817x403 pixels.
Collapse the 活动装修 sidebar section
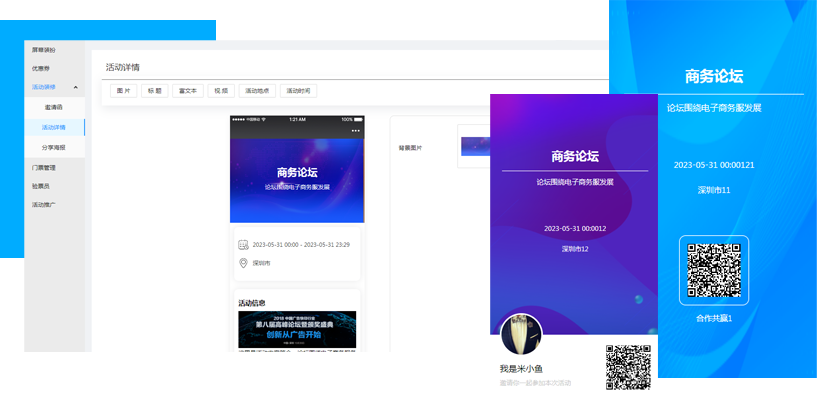click(76, 88)
